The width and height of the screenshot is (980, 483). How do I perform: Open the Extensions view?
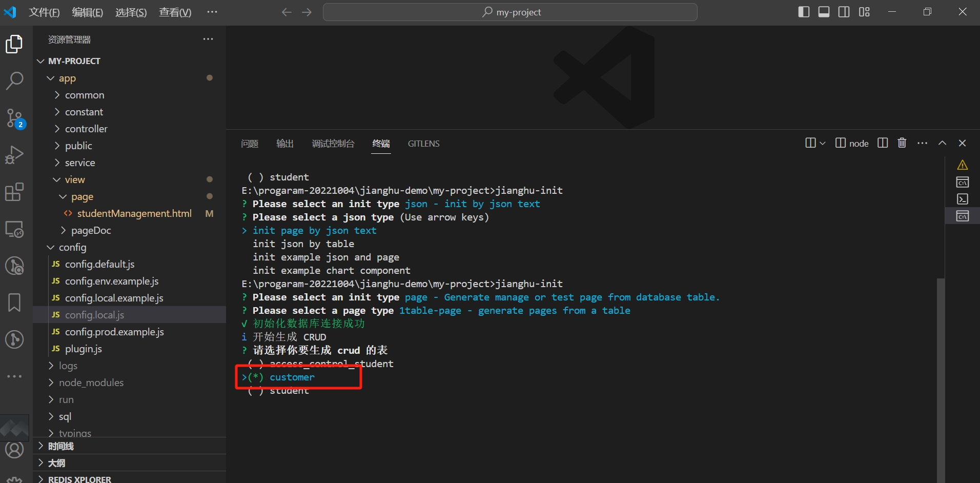tap(14, 192)
